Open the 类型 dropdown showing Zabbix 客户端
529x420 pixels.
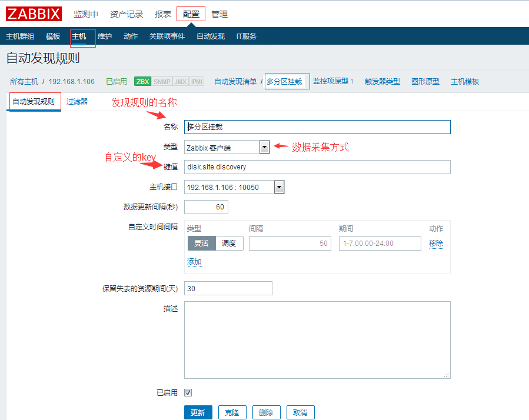point(227,147)
